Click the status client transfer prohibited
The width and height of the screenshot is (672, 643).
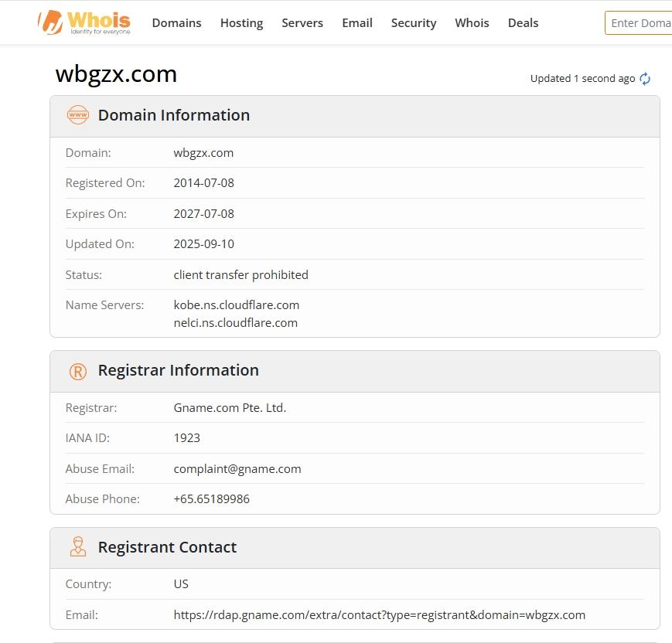[x=240, y=275]
